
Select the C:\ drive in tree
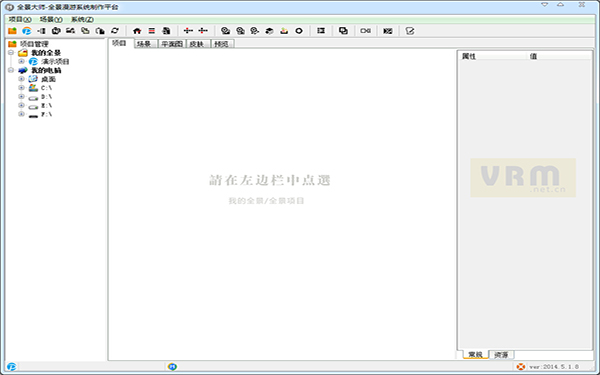46,88
